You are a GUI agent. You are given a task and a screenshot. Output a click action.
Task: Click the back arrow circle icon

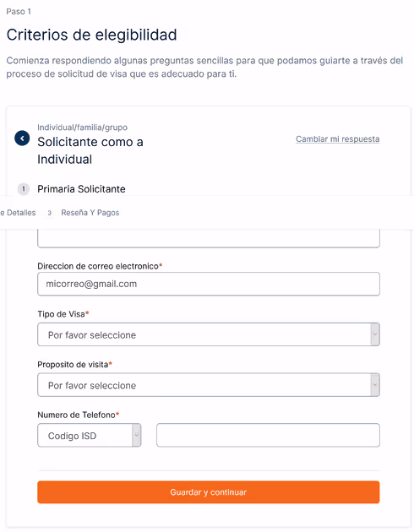click(x=22, y=138)
